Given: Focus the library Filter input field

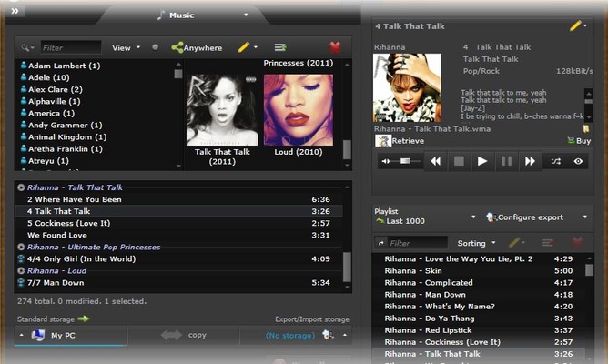Looking at the screenshot, I should click(71, 47).
